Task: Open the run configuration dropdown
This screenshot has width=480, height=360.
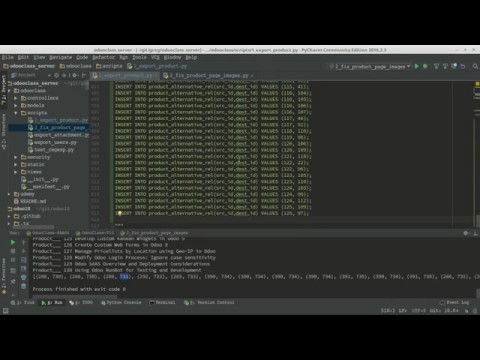Action: coord(369,67)
